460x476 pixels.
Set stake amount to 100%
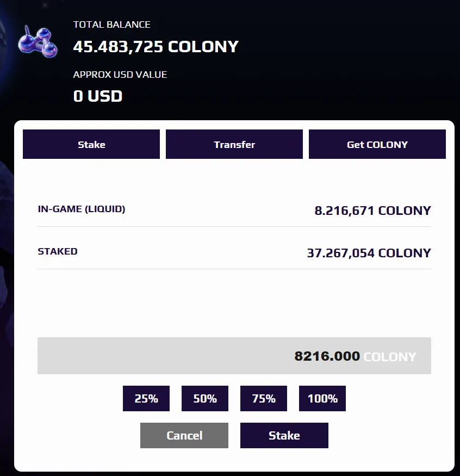click(x=322, y=398)
